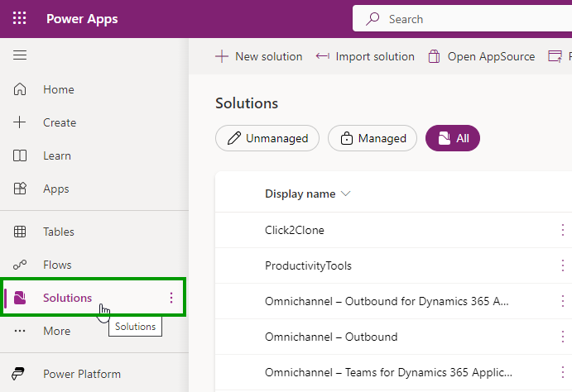Open the Click2Clone solution
Image resolution: width=572 pixels, height=392 pixels.
click(295, 230)
